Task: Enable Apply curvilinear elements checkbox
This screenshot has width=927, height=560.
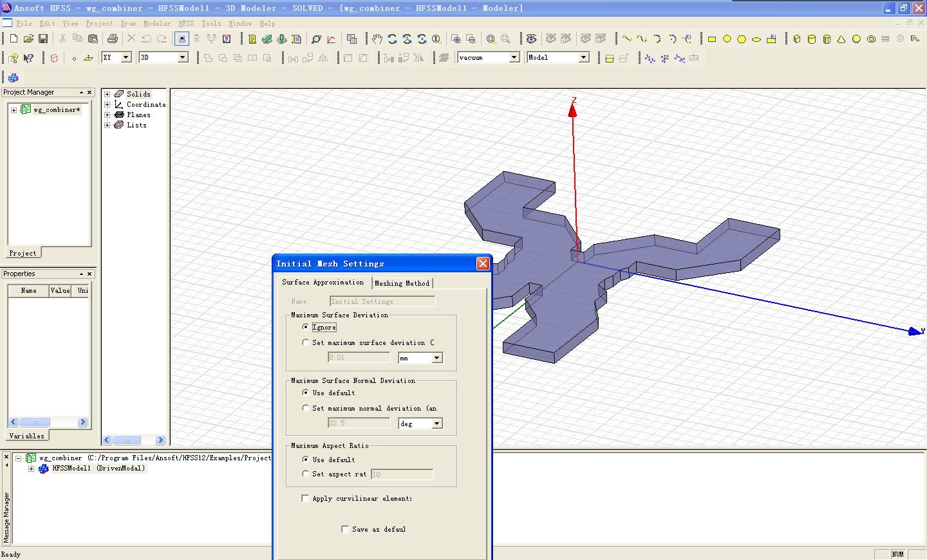Action: (x=305, y=498)
